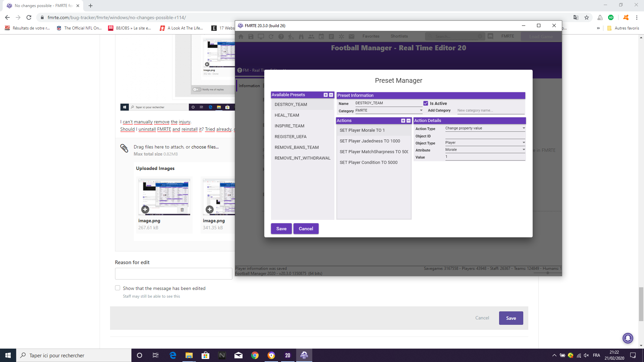Select the REMOVE_BANS_TEAM preset

click(303, 147)
